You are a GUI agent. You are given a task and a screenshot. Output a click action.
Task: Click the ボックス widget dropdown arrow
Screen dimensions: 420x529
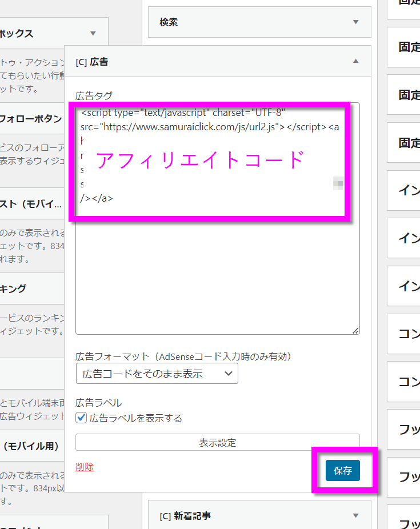[x=93, y=34]
